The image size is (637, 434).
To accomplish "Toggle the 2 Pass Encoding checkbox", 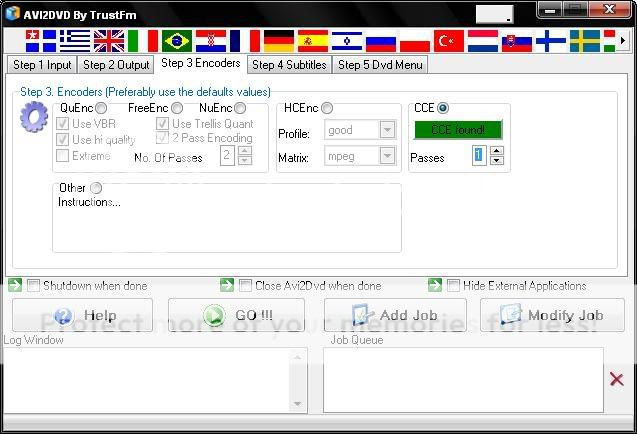I will pos(162,138).
